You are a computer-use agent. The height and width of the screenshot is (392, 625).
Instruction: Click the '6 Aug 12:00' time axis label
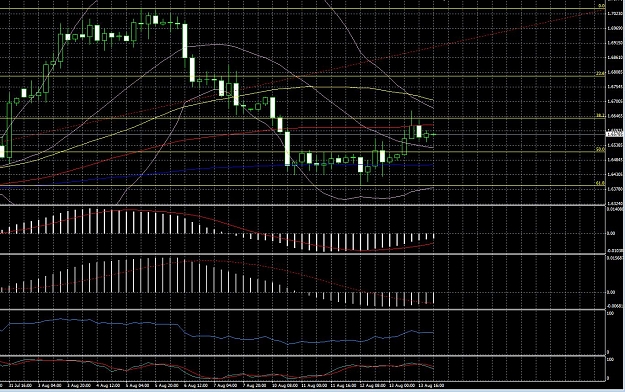pos(196,386)
